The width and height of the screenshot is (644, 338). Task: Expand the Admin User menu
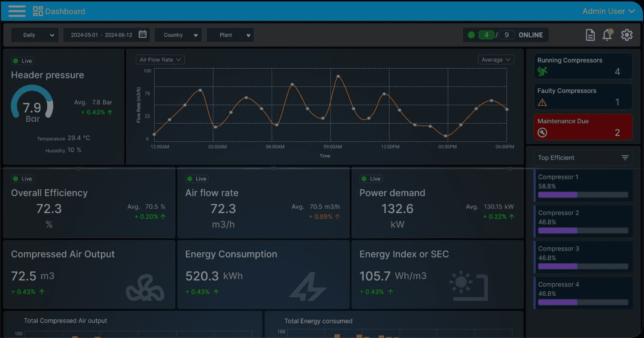(x=608, y=11)
